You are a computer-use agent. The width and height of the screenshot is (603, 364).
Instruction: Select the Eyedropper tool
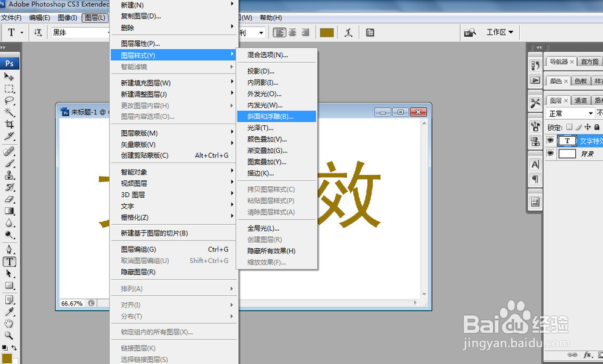(x=8, y=311)
